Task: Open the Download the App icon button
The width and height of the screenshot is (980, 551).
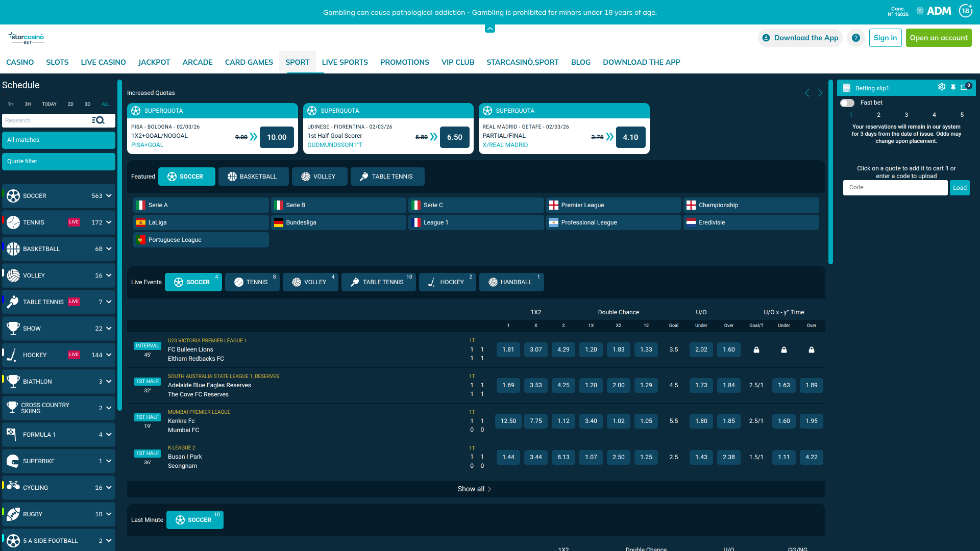Action: pos(766,38)
